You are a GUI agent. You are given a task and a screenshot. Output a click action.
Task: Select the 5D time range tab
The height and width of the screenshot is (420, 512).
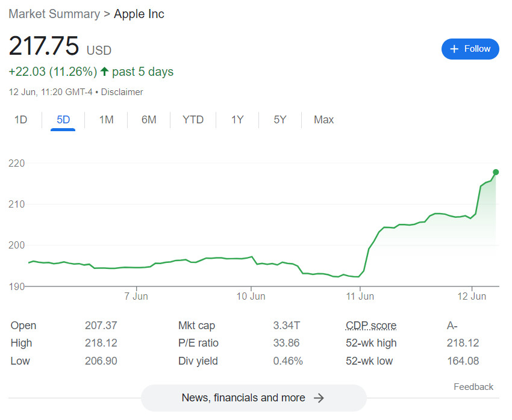[63, 120]
